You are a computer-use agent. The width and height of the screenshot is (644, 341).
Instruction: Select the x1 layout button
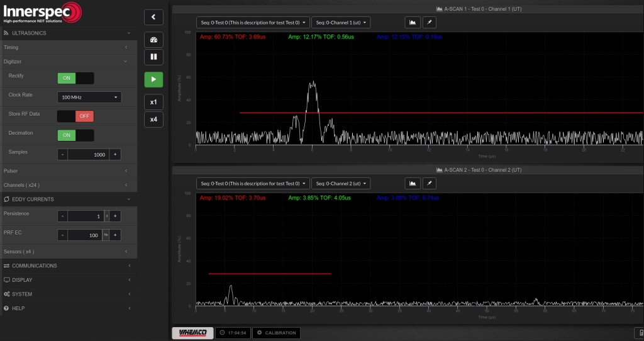tap(153, 102)
